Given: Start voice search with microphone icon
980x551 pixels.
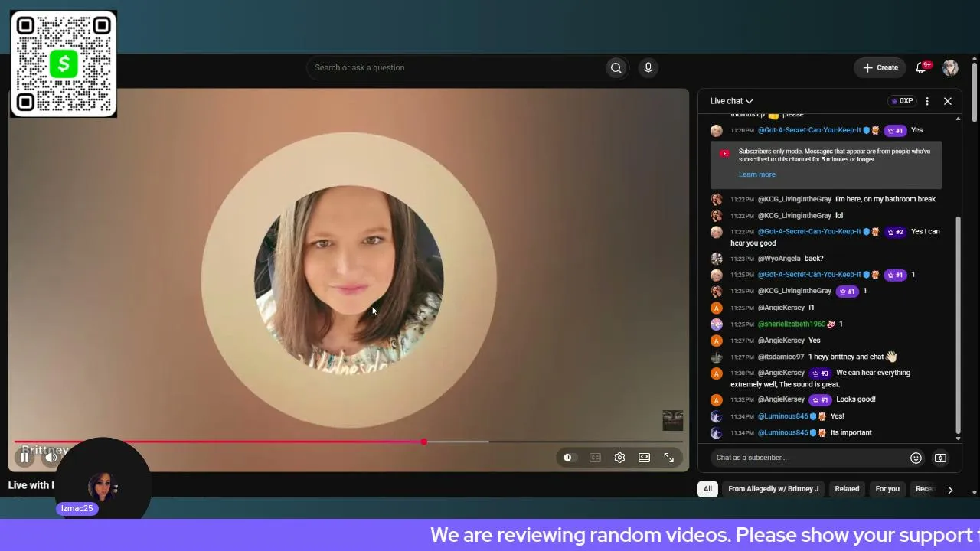Looking at the screenshot, I should tap(648, 67).
